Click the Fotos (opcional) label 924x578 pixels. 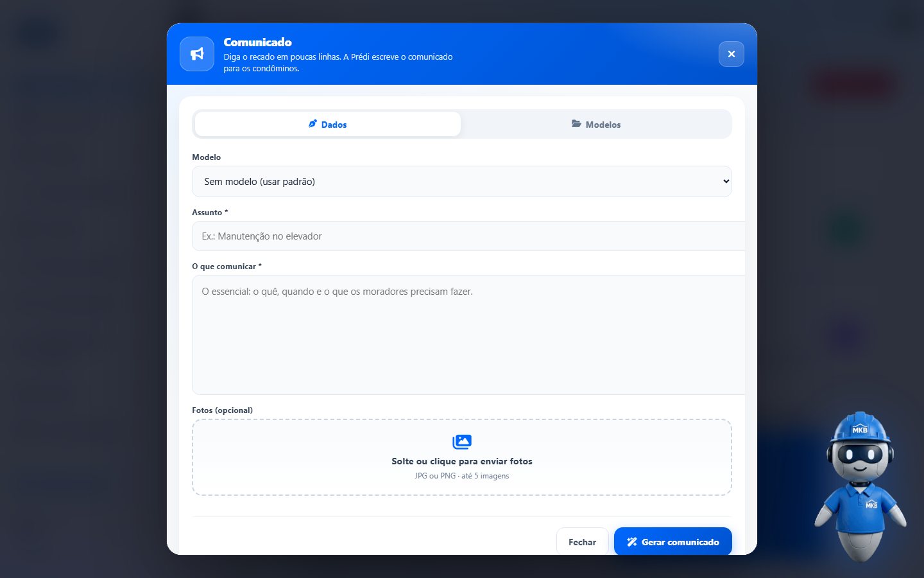pos(222,410)
